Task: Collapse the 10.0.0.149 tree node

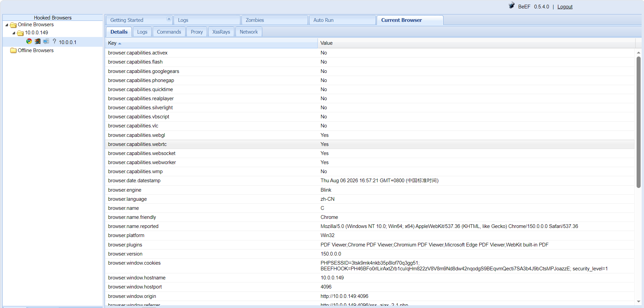Action: [14, 33]
